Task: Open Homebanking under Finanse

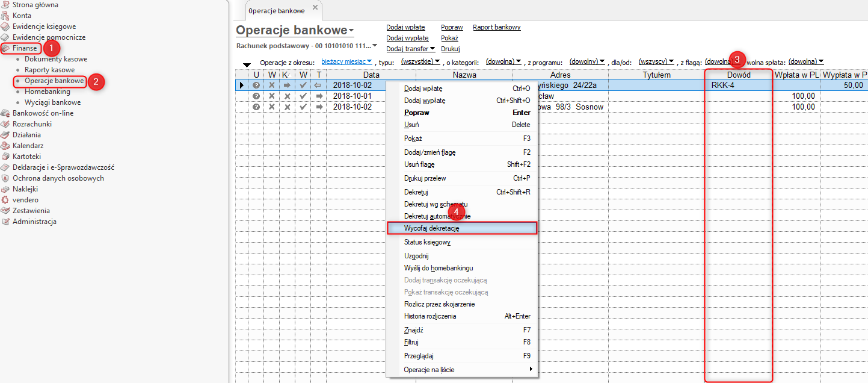Action: point(48,92)
